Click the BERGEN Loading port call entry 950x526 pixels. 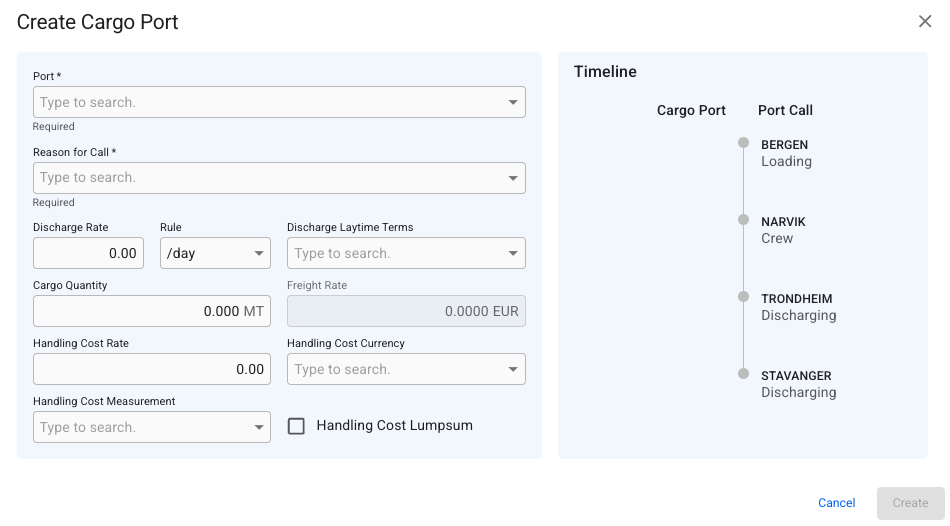click(786, 153)
